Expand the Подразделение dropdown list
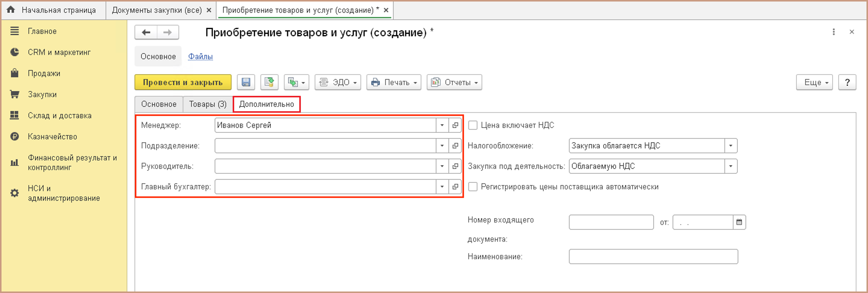The height and width of the screenshot is (293, 868). click(442, 146)
